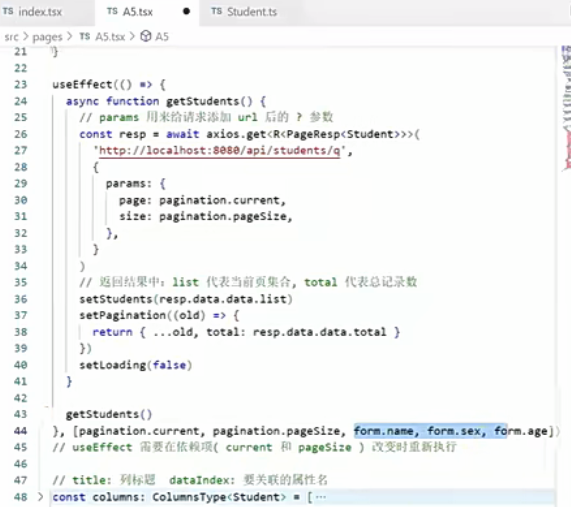Open the pages breadcrumb

coord(47,37)
